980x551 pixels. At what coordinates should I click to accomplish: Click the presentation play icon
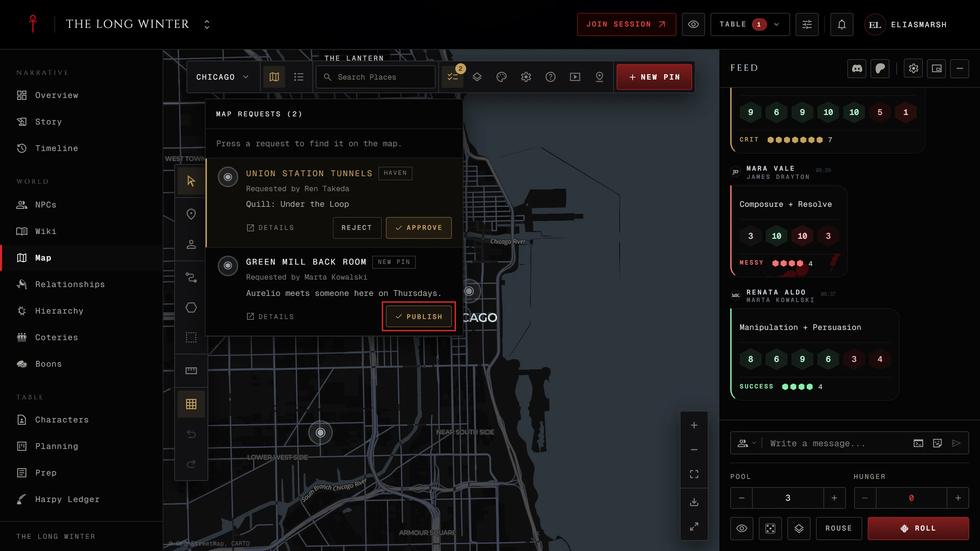pos(575,77)
